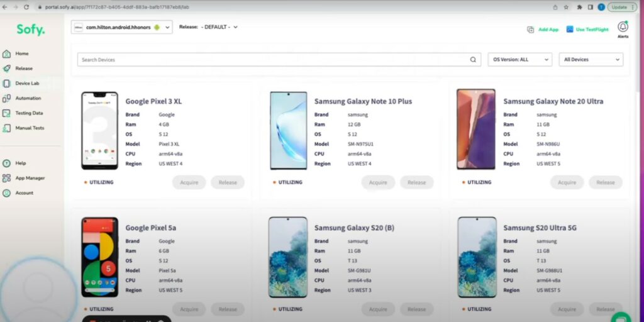Screen dimensions: 644x322
Task: Click the Google Pixel 3 XL thumbnail
Action: tap(99, 131)
